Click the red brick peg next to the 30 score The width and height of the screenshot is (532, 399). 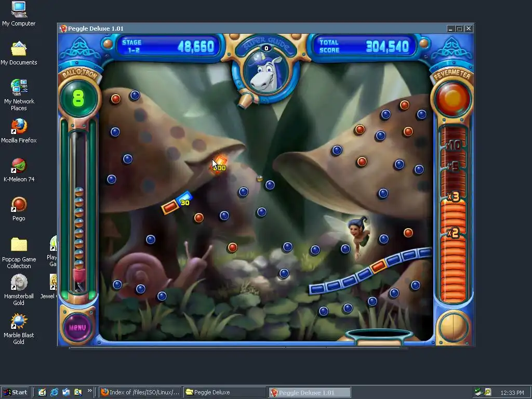click(x=170, y=207)
